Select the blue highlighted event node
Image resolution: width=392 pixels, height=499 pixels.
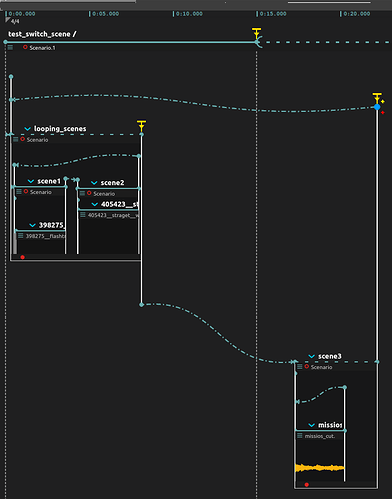point(377,107)
